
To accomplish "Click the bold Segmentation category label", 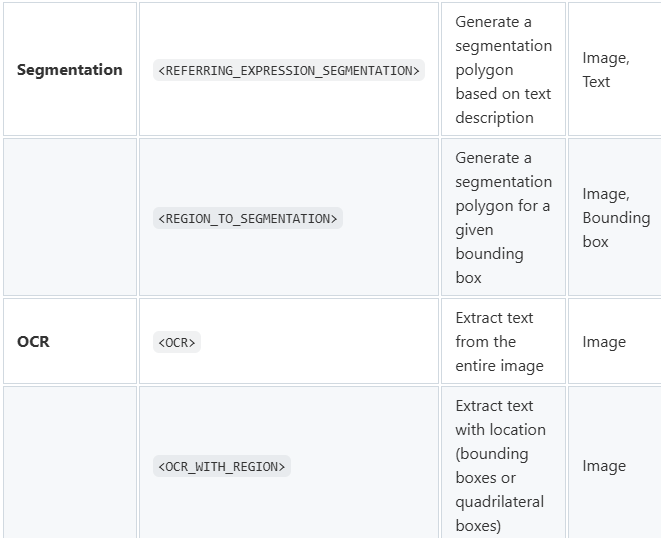I will (x=70, y=70).
